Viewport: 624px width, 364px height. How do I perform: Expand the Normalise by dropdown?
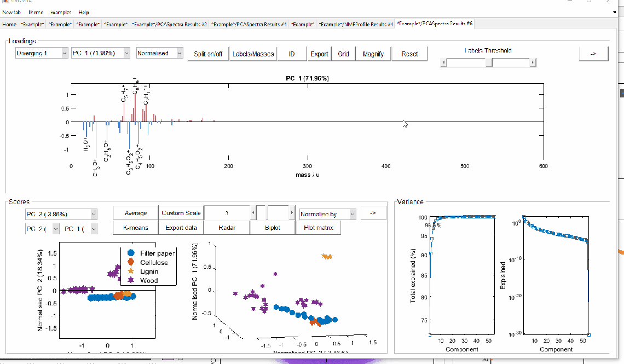328,213
